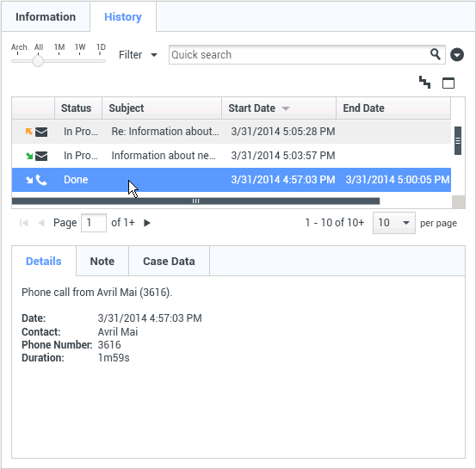Click the phone call icon in Done row
The image size is (476, 469).
pos(41,180)
